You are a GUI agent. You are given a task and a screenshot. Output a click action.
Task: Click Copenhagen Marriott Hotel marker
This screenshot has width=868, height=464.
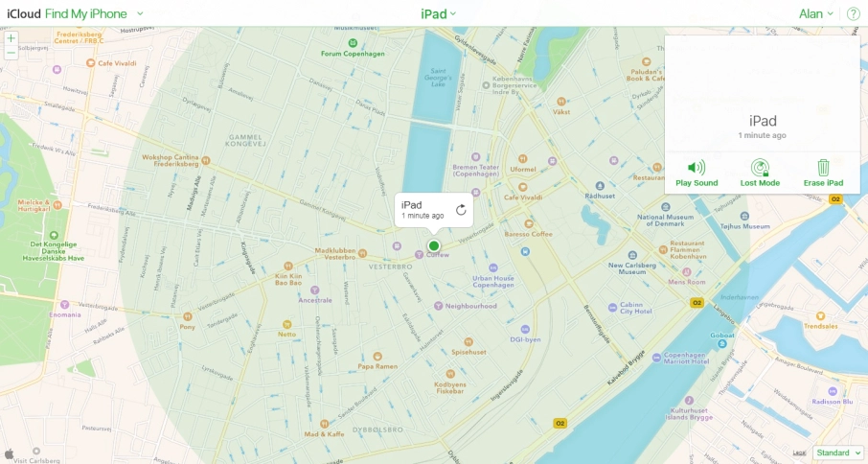coord(656,358)
